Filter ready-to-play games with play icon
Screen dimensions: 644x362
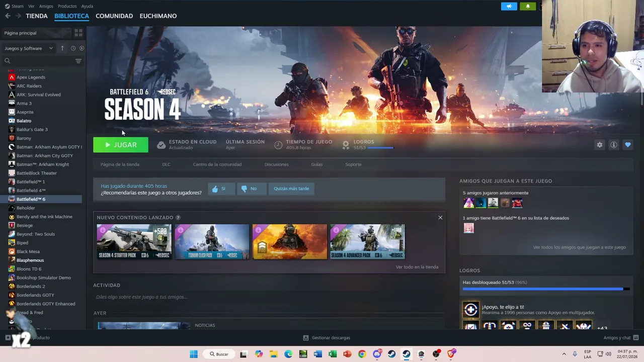pyautogui.click(x=82, y=48)
